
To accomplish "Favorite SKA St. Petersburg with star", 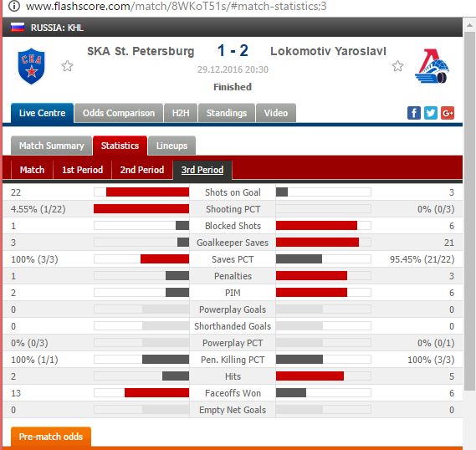I will pyautogui.click(x=68, y=66).
